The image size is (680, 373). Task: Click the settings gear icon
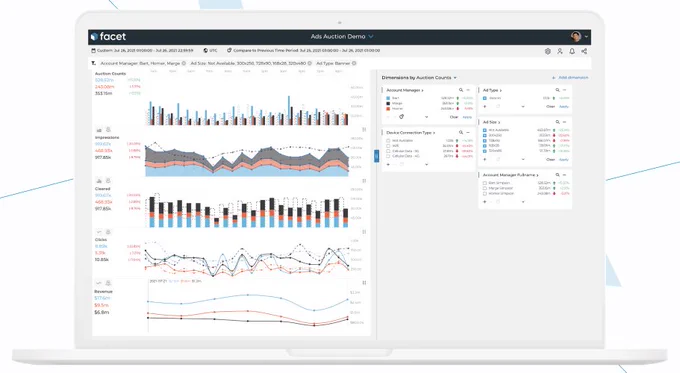(548, 51)
